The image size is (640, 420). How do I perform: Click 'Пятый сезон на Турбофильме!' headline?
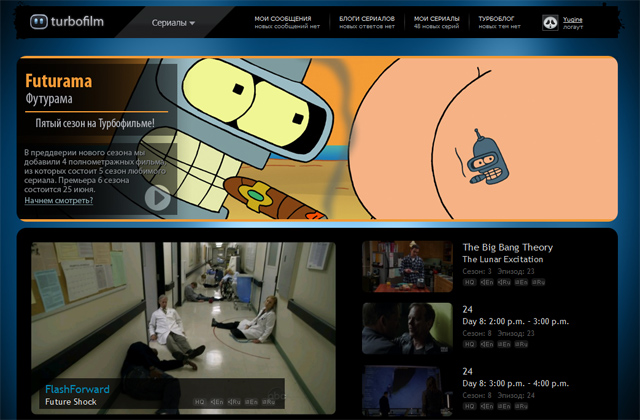[x=95, y=123]
